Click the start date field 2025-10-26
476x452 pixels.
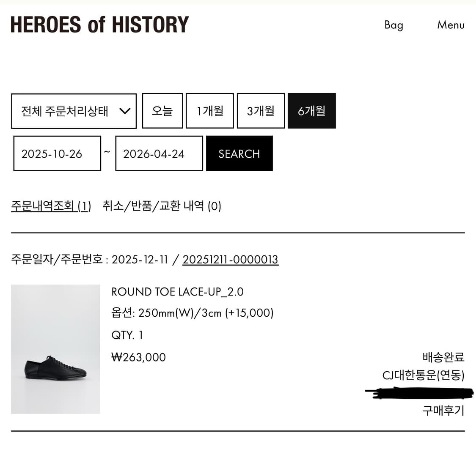(57, 153)
